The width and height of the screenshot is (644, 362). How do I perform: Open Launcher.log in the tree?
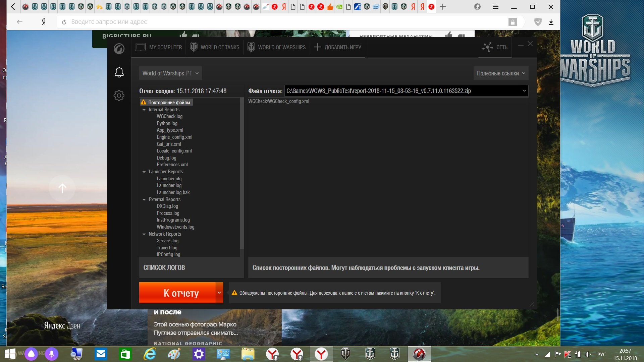[169, 185]
